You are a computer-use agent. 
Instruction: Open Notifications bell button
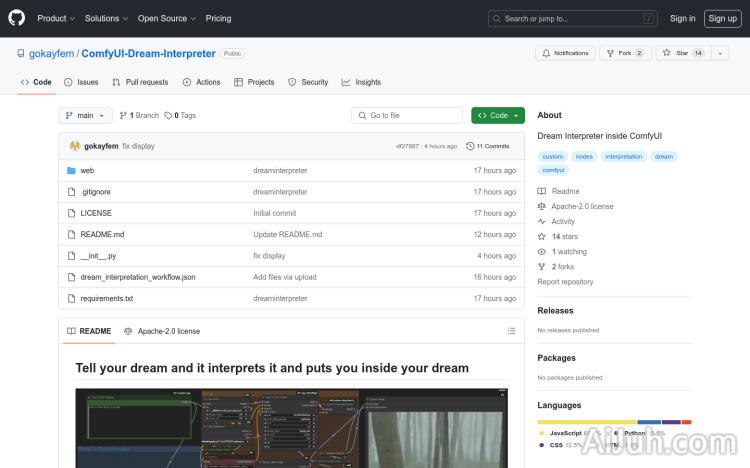(x=565, y=53)
